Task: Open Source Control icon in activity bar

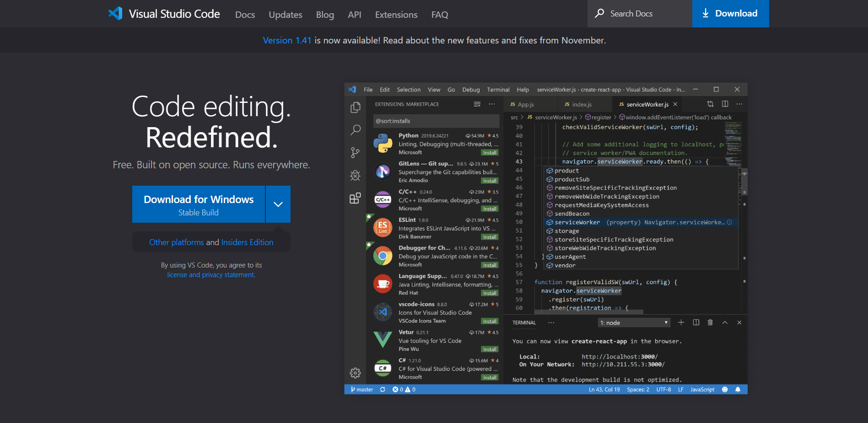Action: [x=355, y=152]
